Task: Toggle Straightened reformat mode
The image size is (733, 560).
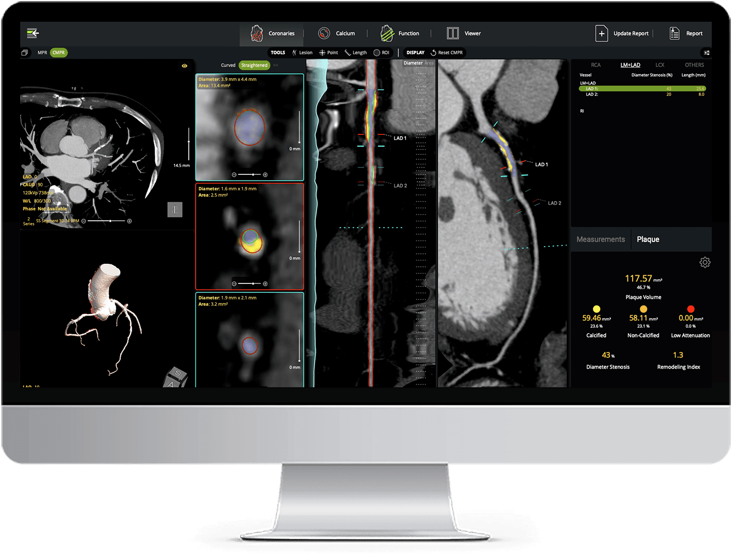Action: [x=254, y=65]
